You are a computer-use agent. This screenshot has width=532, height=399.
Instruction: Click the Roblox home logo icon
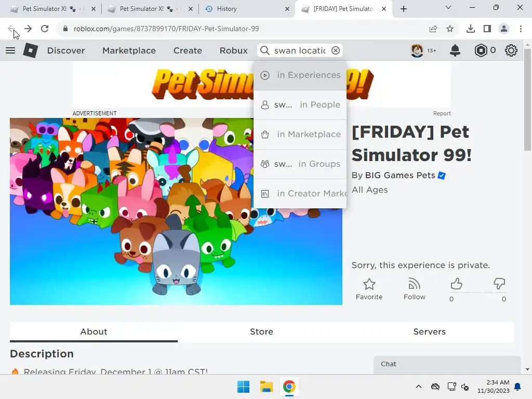click(30, 50)
